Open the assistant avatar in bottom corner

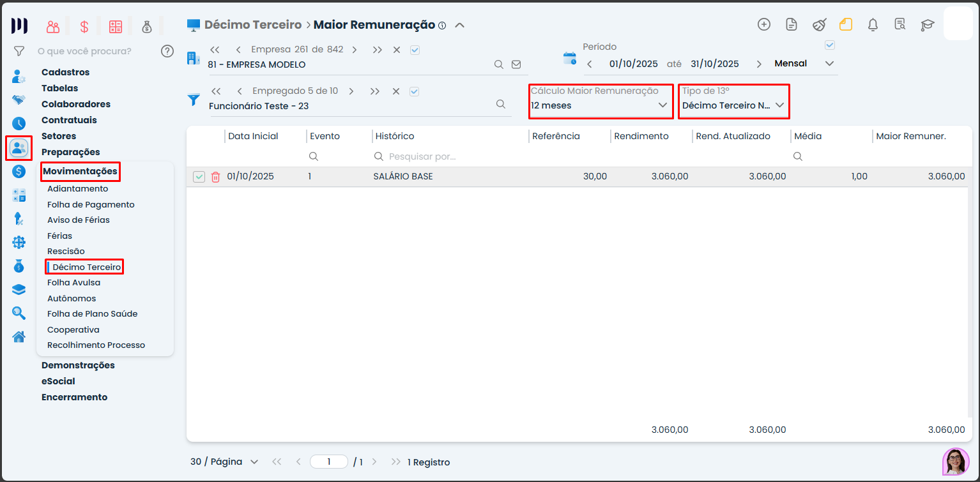(x=956, y=461)
